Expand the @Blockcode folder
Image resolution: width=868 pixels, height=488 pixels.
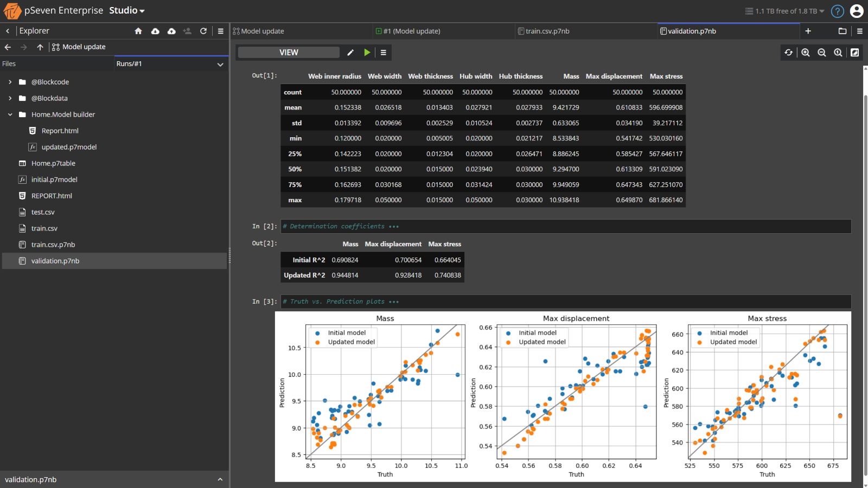point(9,82)
